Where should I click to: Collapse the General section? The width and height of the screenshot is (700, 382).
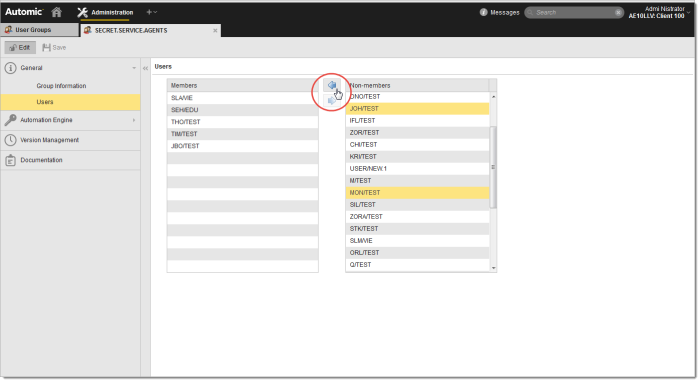pos(133,68)
